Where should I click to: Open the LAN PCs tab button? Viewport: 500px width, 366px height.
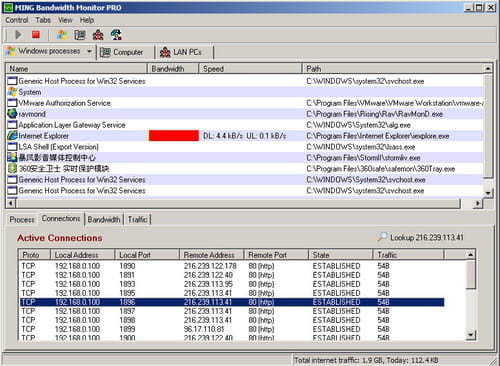coord(185,52)
